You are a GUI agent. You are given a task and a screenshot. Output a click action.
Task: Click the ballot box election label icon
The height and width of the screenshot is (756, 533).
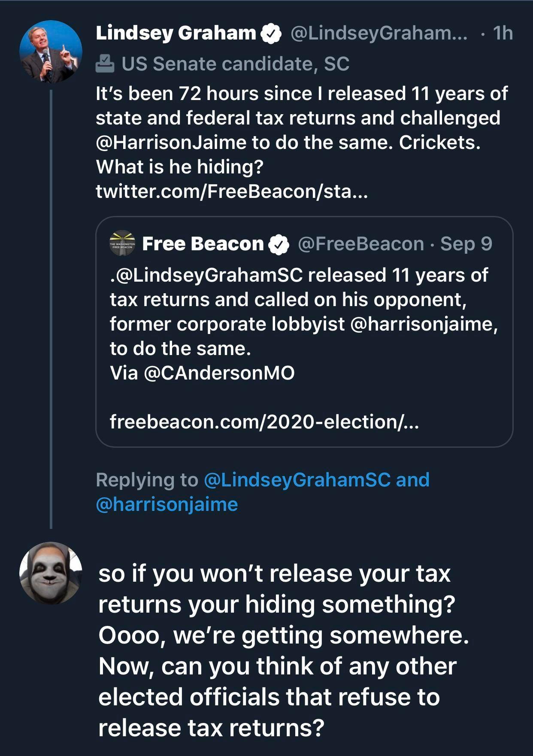click(105, 64)
